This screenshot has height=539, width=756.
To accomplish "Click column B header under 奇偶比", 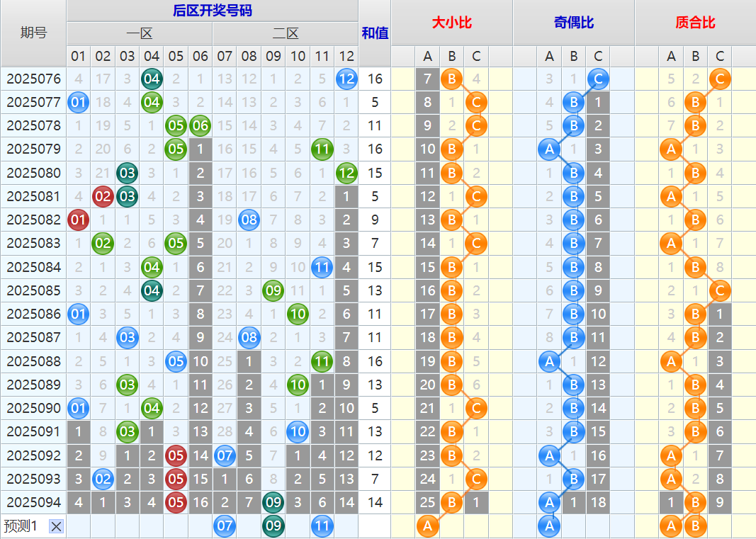I will pyautogui.click(x=574, y=57).
